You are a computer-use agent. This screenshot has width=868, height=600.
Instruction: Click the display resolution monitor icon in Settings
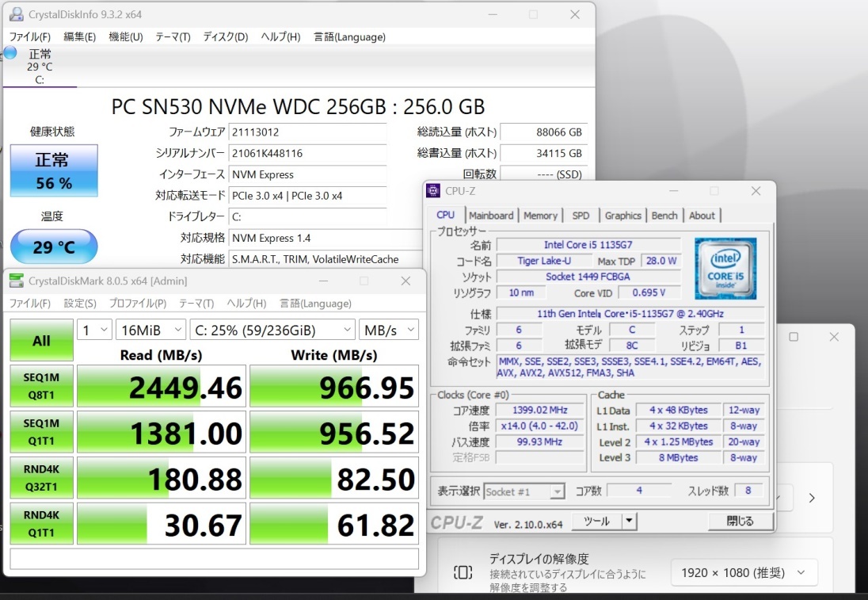pos(463,572)
